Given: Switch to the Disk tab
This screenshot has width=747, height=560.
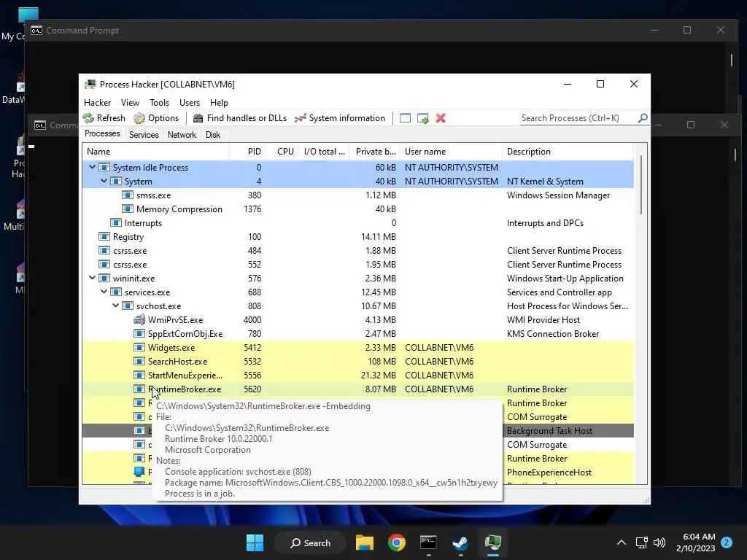Looking at the screenshot, I should tap(213, 135).
